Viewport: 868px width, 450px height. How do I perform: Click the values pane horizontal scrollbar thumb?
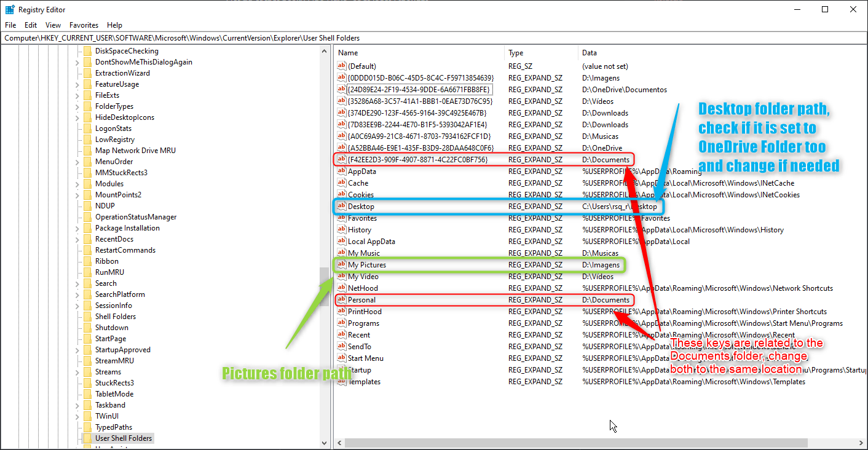(x=576, y=443)
